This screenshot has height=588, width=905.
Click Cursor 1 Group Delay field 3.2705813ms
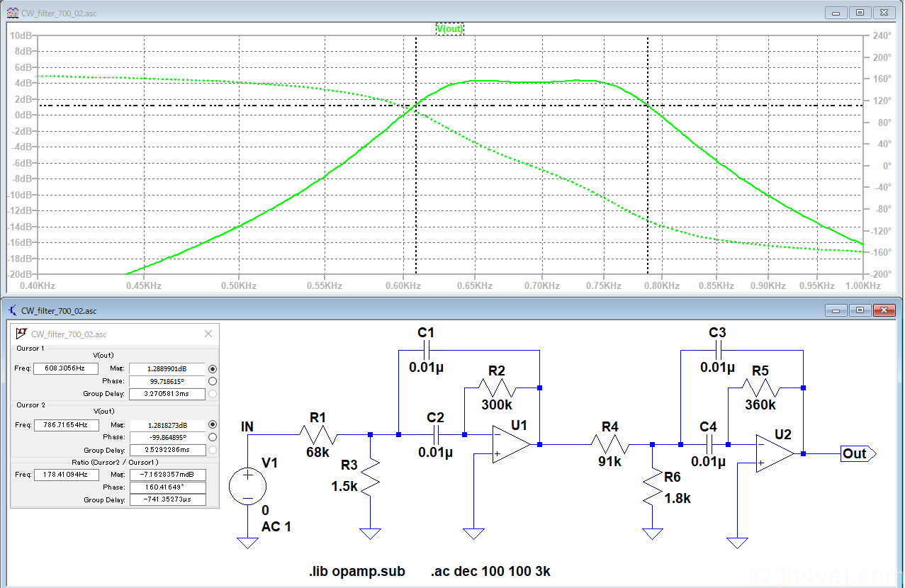click(167, 394)
